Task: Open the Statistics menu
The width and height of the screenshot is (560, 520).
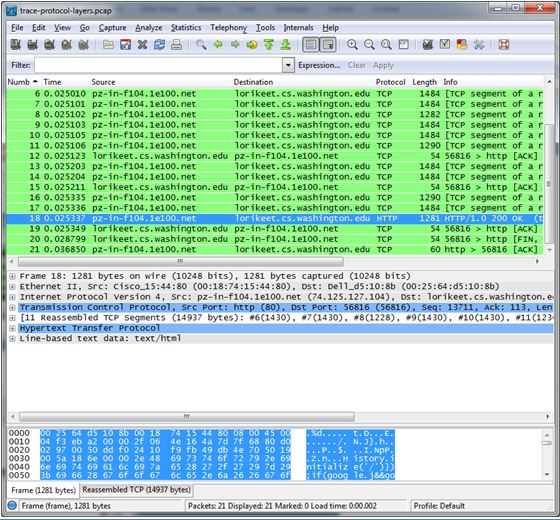Action: coord(186,28)
